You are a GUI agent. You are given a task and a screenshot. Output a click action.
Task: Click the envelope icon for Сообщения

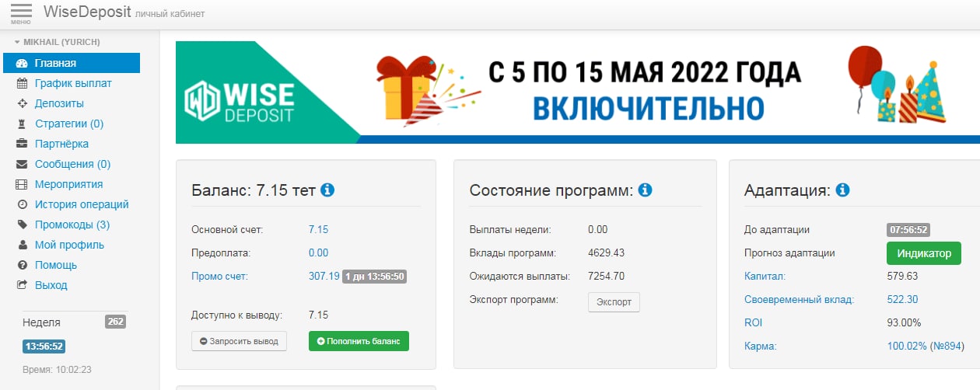coord(22,164)
